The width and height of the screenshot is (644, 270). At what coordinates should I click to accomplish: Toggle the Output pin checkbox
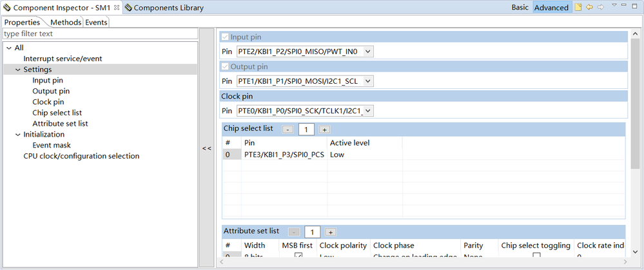[x=225, y=66]
